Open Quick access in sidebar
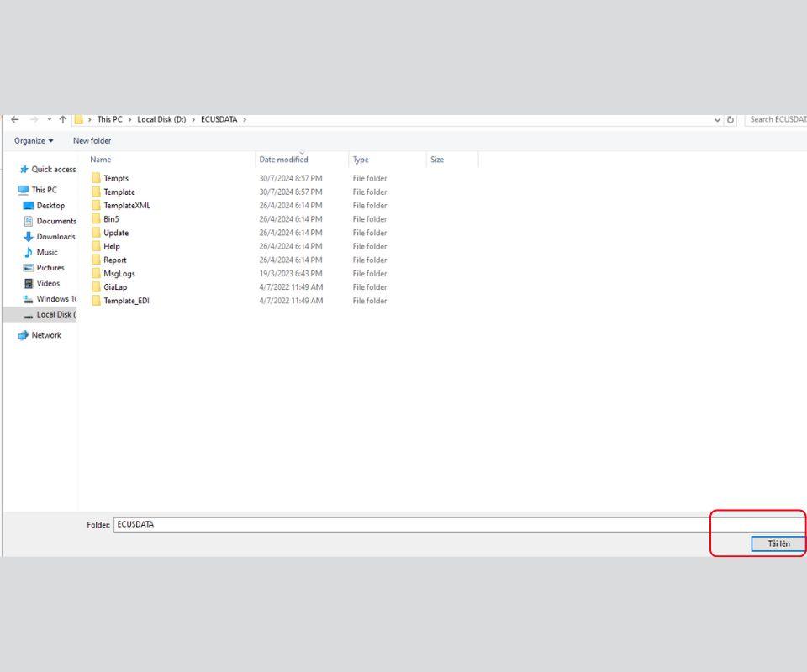This screenshot has height=672, width=807. pyautogui.click(x=53, y=169)
